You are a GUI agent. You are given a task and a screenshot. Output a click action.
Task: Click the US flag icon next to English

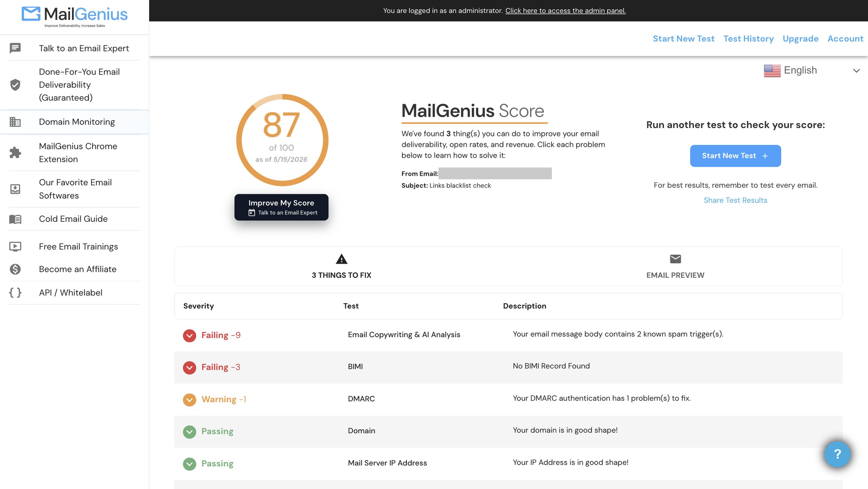point(772,71)
